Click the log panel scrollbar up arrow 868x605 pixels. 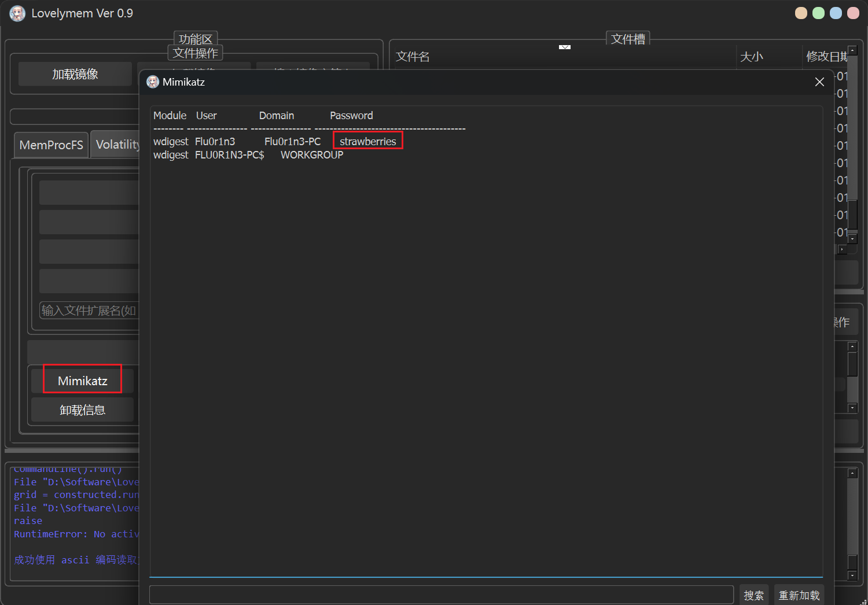852,473
